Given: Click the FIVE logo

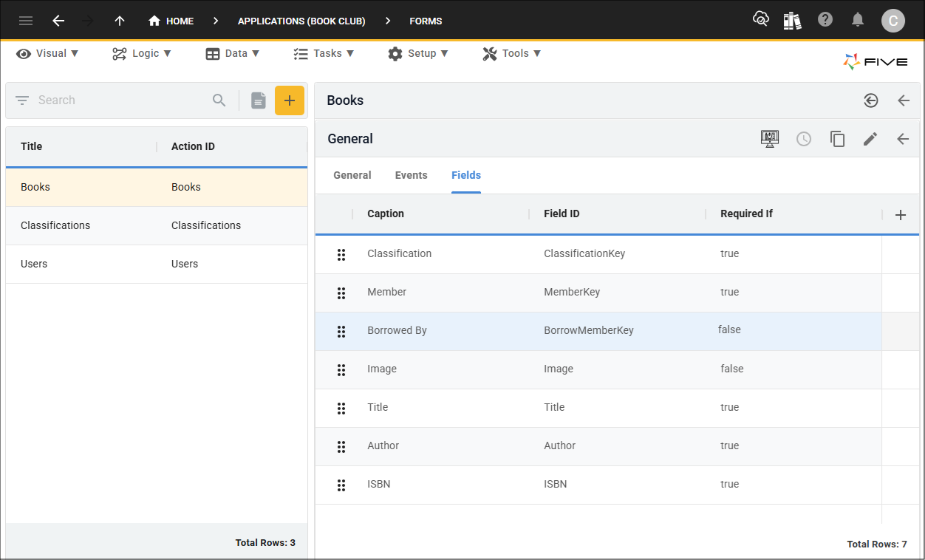Looking at the screenshot, I should tap(875, 62).
